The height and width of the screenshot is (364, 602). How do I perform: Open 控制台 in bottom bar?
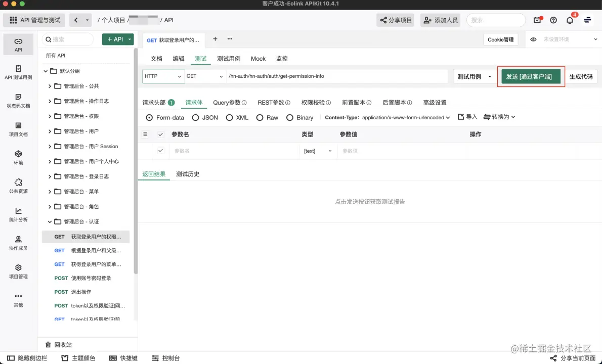165,358
